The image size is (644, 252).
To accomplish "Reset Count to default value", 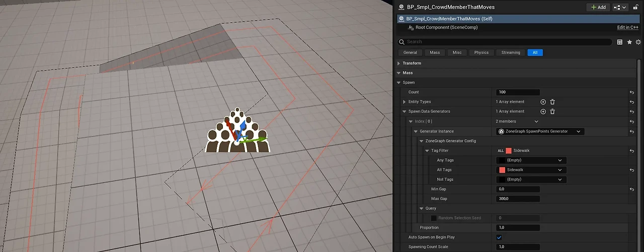I will [x=632, y=92].
